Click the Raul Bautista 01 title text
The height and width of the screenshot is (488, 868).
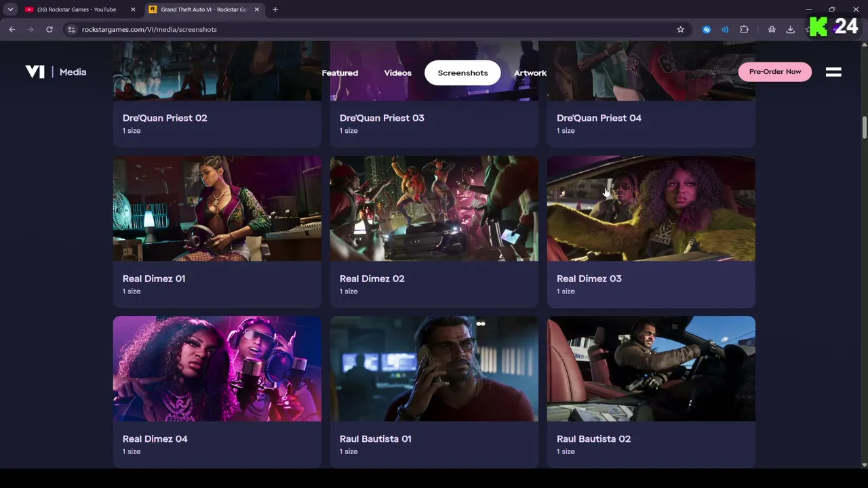(x=376, y=439)
